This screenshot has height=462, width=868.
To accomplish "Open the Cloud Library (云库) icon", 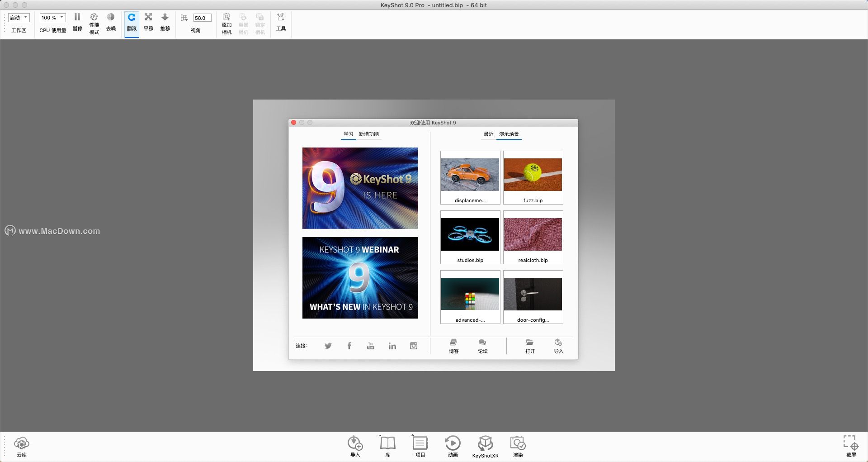I will pos(22,446).
